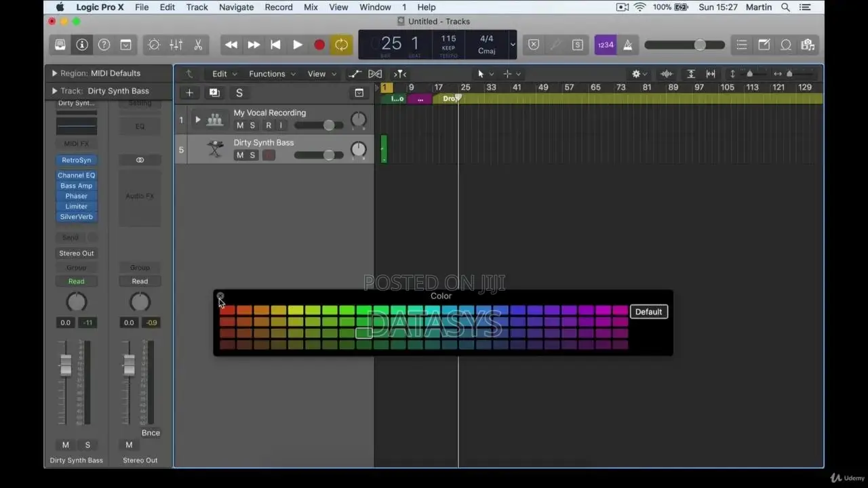
Task: Click the Default color button
Action: click(648, 312)
